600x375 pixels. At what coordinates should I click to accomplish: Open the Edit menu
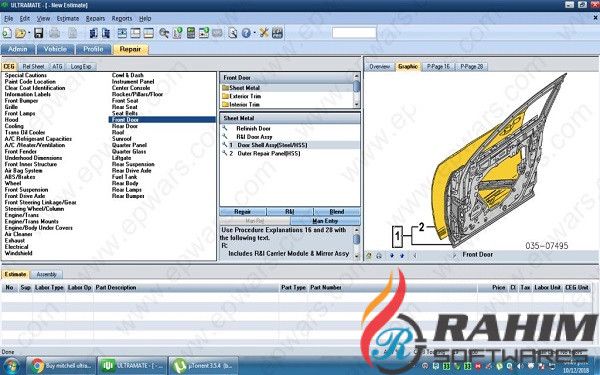coord(24,18)
